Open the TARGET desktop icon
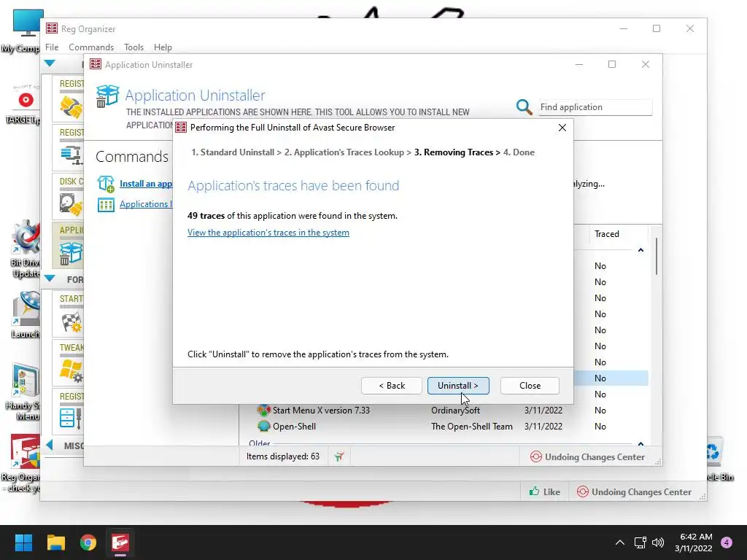 pos(22,104)
